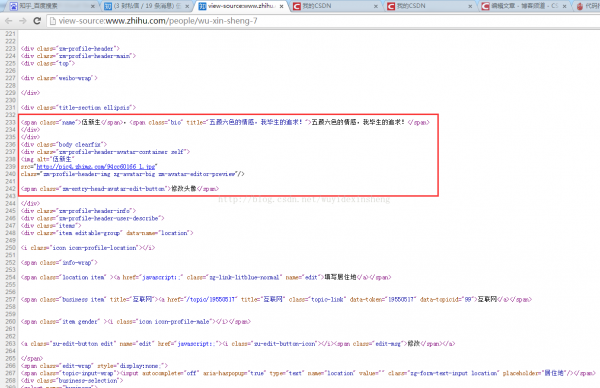The height and width of the screenshot is (388, 600).
Task: Switch to the 编辑文章 - 博客频道 tab
Action: tap(525, 6)
